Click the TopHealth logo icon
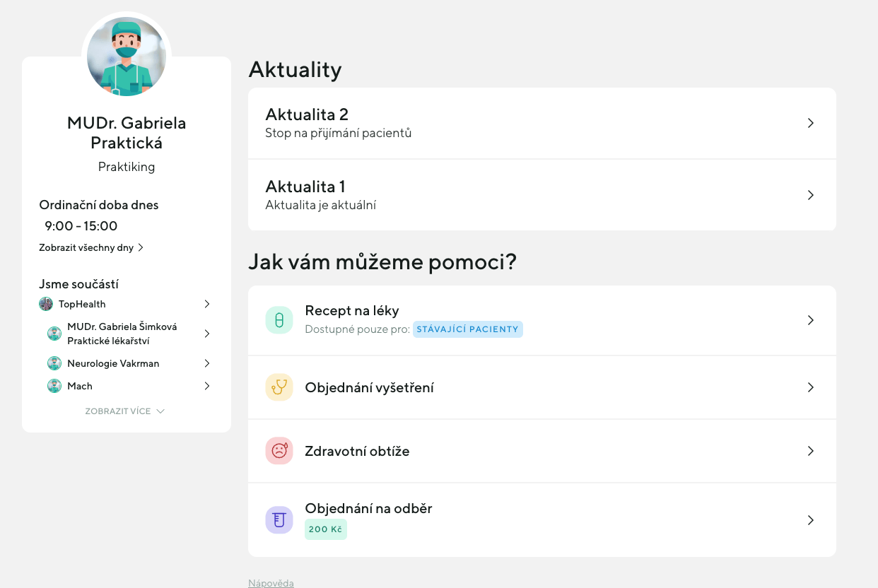The image size is (878, 588). tap(46, 304)
